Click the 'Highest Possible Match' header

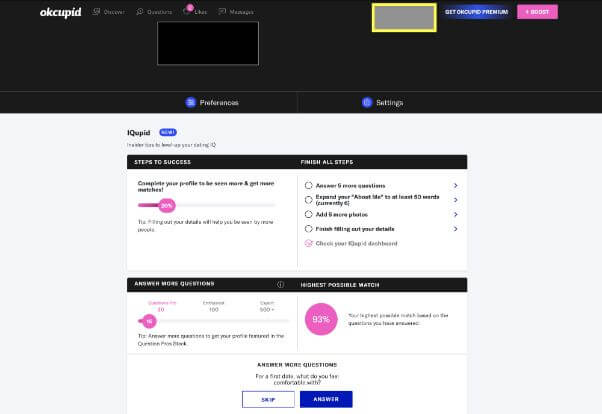[340, 285]
